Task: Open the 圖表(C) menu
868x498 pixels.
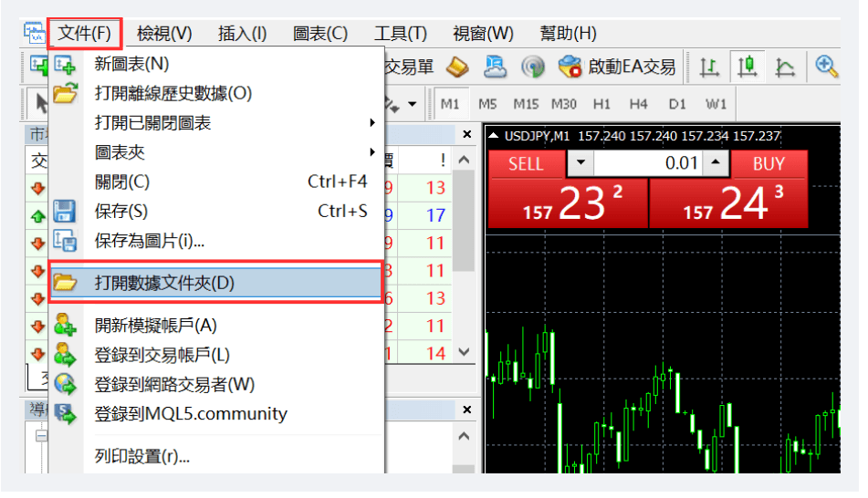Action: point(320,34)
